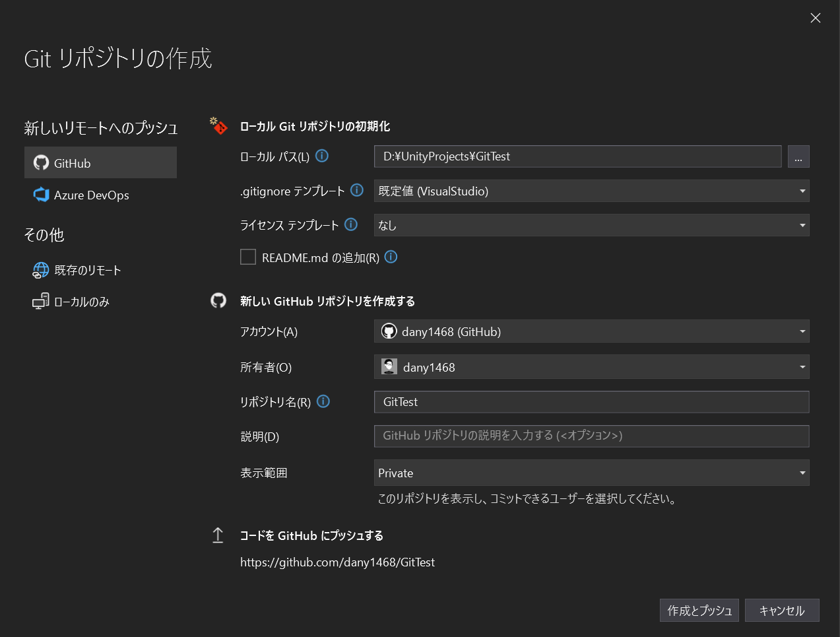Click the Git リポジトリの作成 title text
Image resolution: width=840 pixels, height=637 pixels.
[x=118, y=59]
